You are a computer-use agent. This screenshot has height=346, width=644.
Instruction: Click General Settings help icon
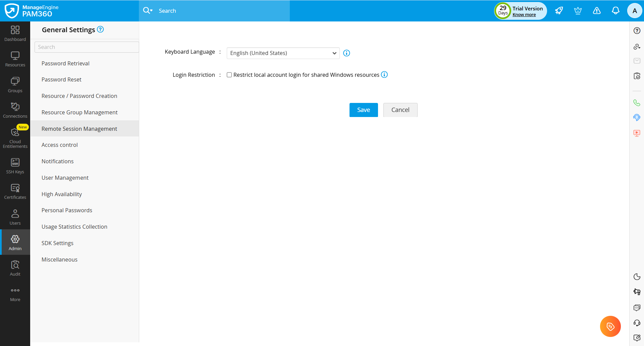point(100,30)
